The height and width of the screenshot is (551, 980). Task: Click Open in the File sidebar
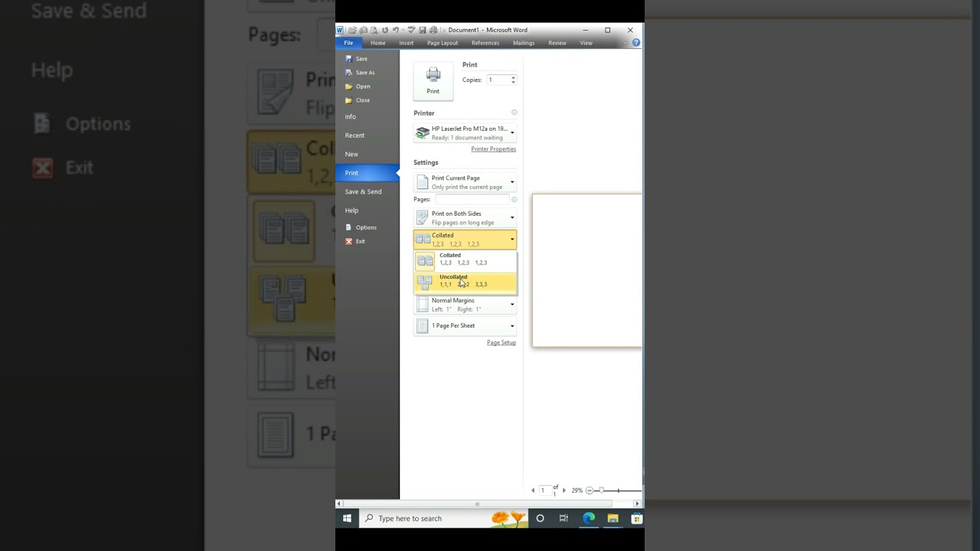point(358,86)
